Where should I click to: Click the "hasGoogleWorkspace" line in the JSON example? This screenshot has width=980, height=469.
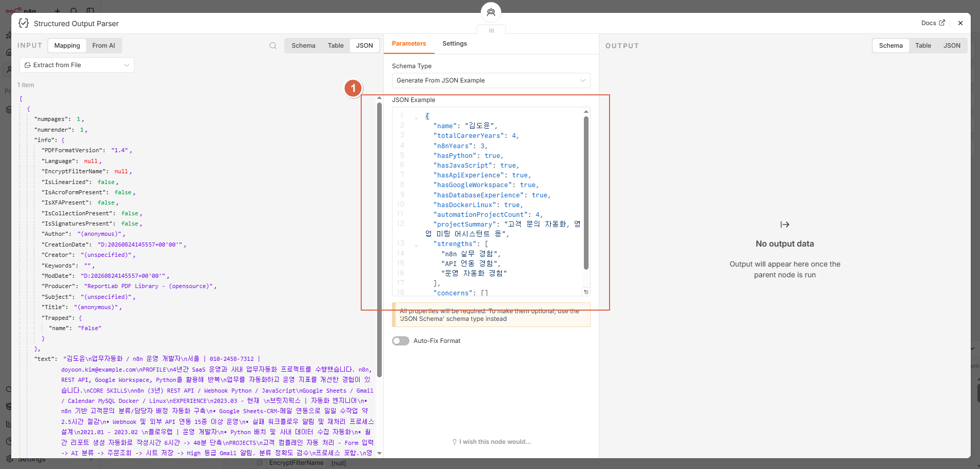[x=486, y=185]
